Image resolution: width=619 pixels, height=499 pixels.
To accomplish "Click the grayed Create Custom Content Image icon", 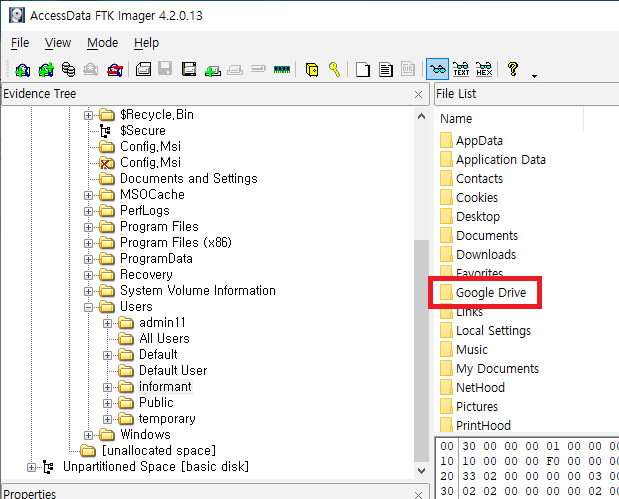I will coord(234,70).
